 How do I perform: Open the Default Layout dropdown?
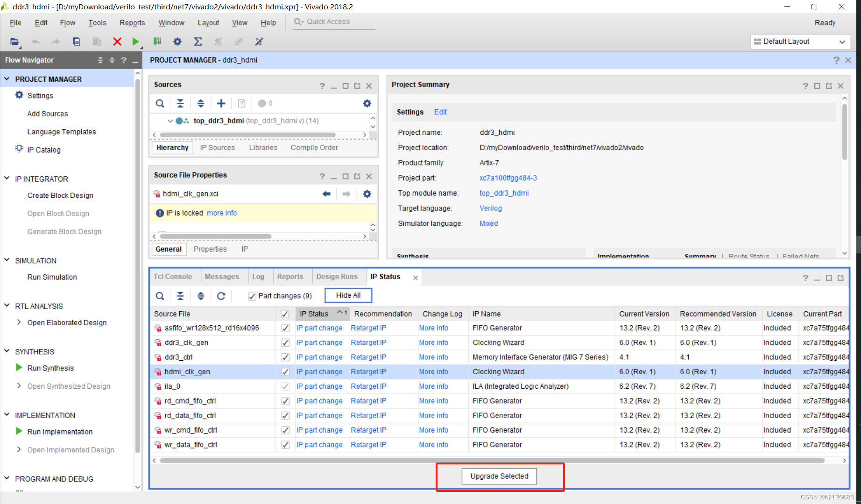coord(800,42)
